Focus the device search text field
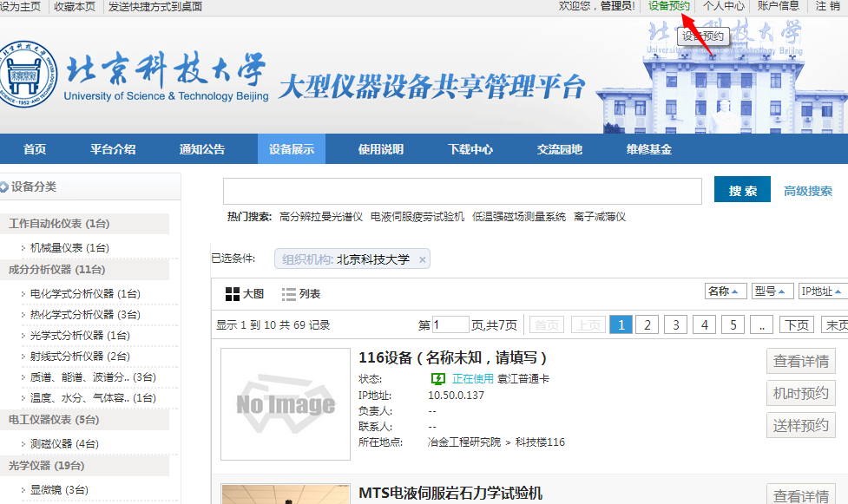This screenshot has height=504, width=848. (462, 191)
